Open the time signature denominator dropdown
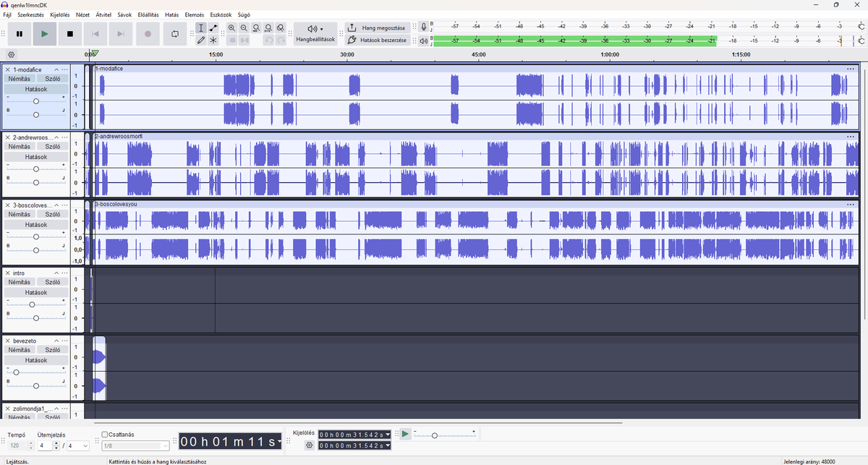The image size is (868, 465). point(78,445)
